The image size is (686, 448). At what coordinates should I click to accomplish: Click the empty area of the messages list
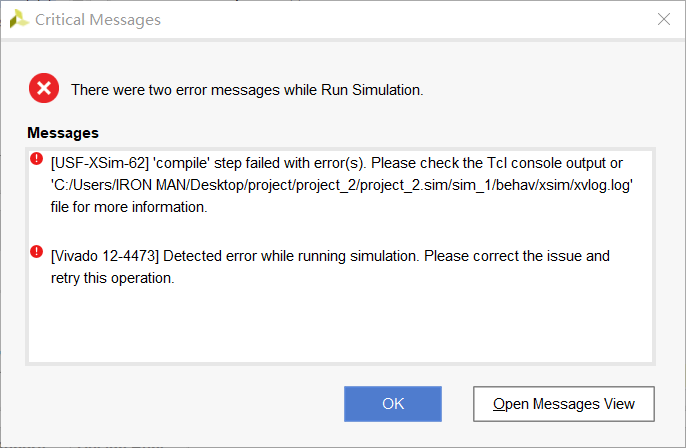340,325
